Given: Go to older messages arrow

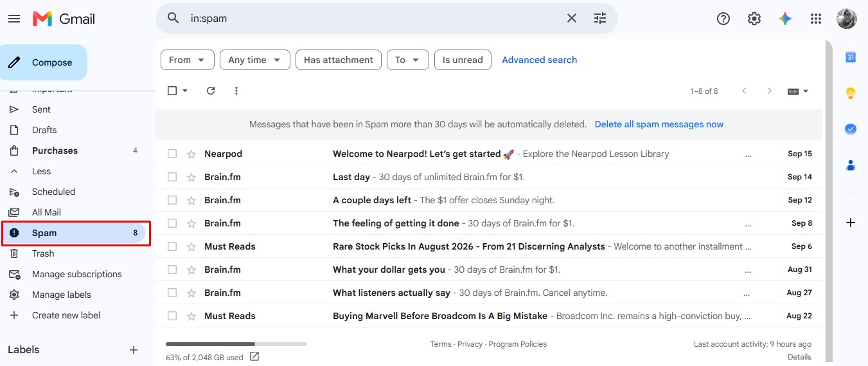Looking at the screenshot, I should click(769, 91).
